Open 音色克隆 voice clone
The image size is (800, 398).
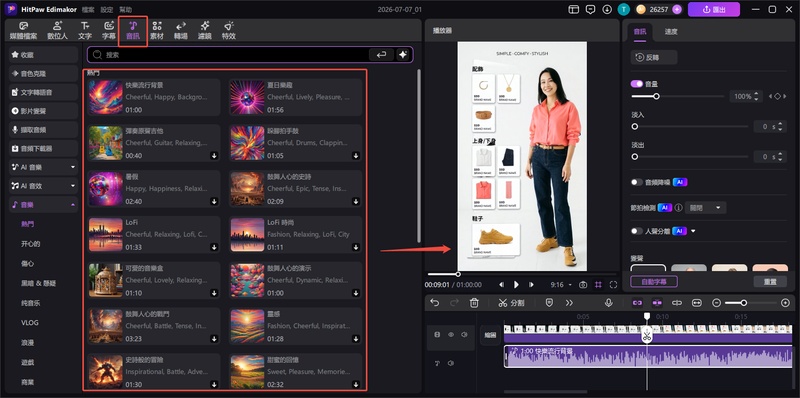[43, 73]
